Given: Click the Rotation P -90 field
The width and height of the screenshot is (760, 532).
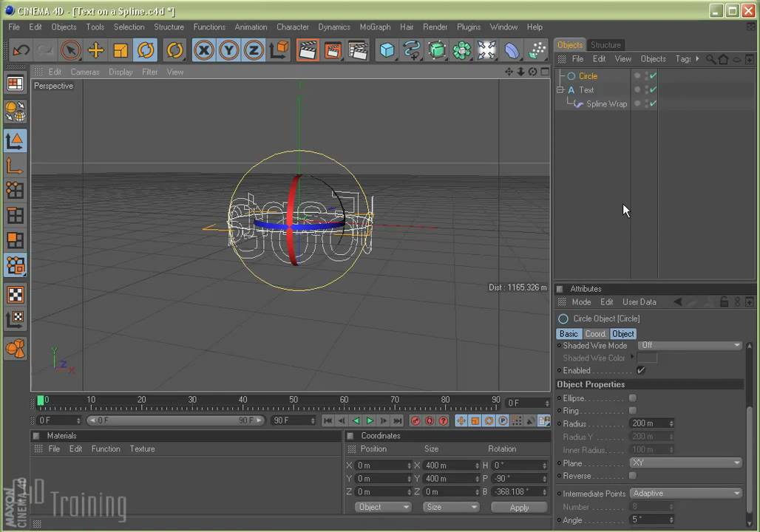Looking at the screenshot, I should [519, 478].
